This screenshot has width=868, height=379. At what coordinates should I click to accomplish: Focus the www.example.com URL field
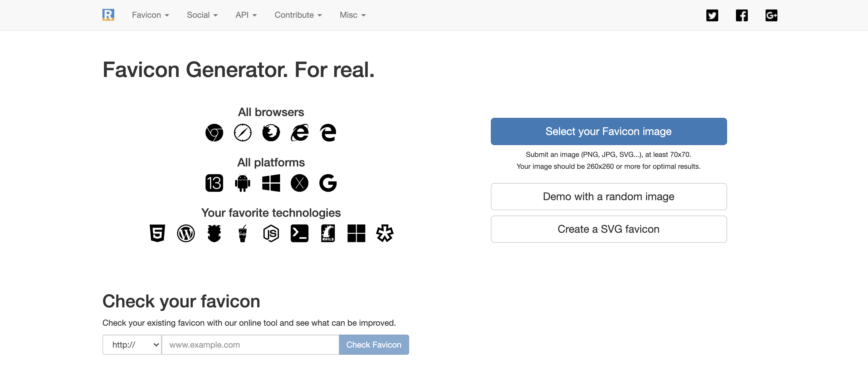[250, 344]
